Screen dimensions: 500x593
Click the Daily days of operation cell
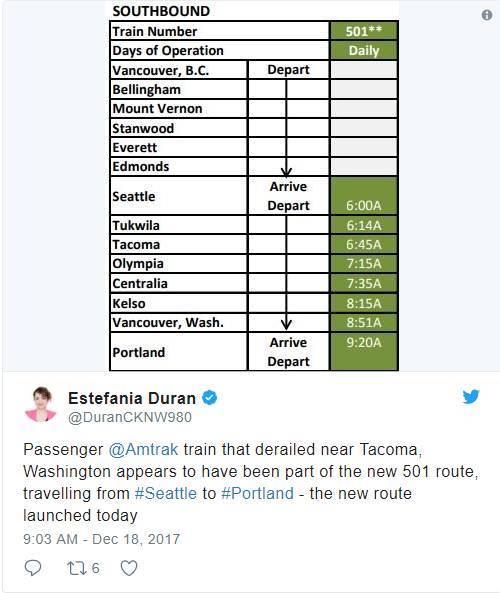tap(364, 50)
